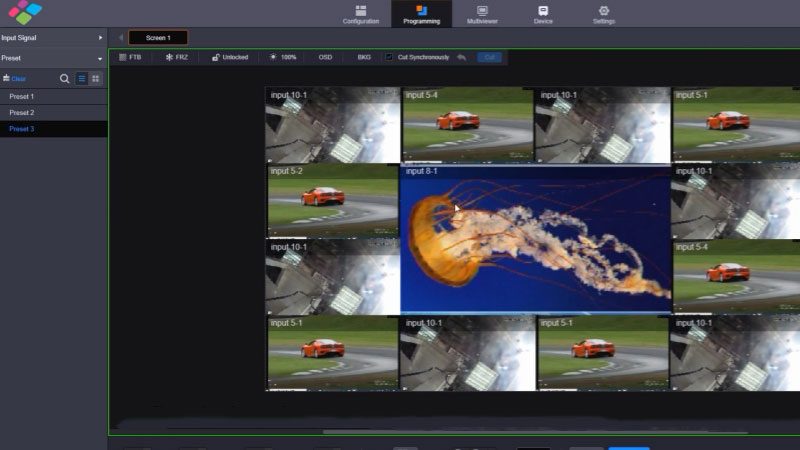Toggle the Unlocked lock state

point(230,57)
